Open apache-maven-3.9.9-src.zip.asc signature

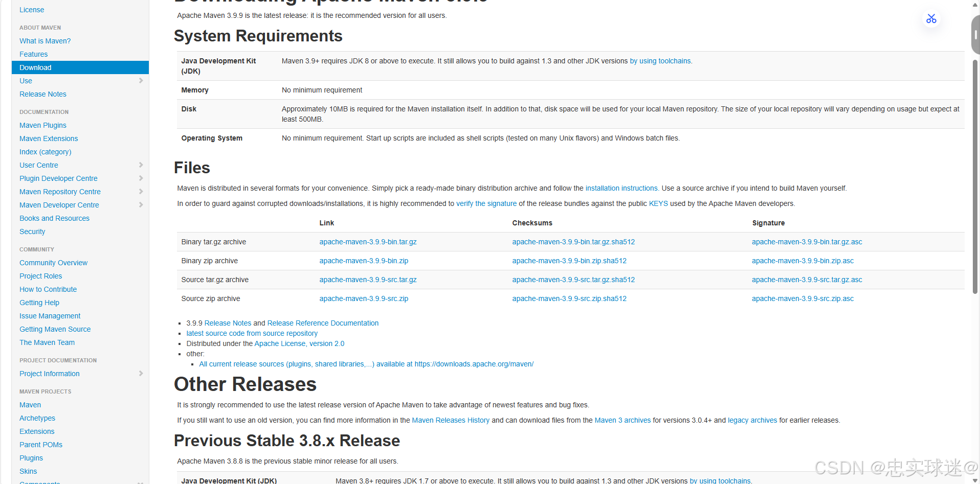(803, 298)
